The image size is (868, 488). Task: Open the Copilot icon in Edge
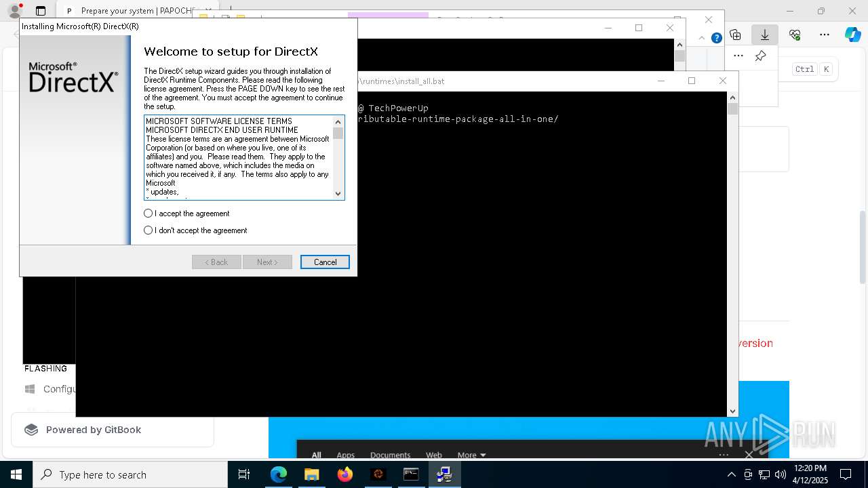click(852, 35)
